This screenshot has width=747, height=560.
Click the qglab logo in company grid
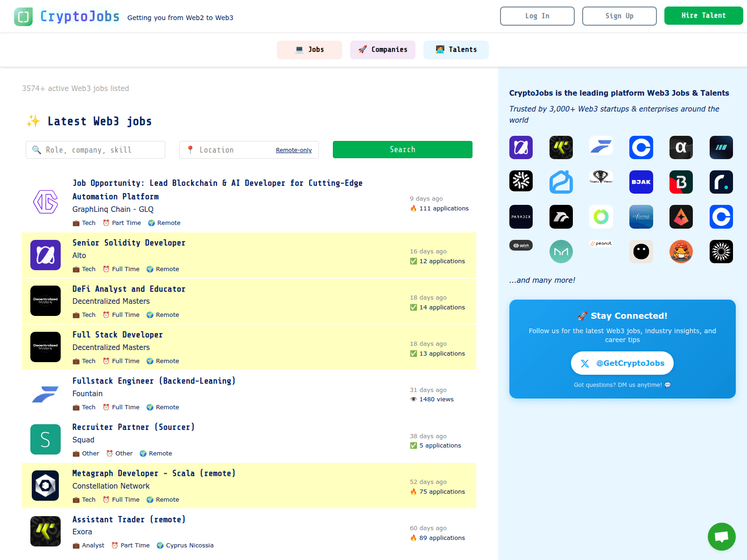point(521,245)
